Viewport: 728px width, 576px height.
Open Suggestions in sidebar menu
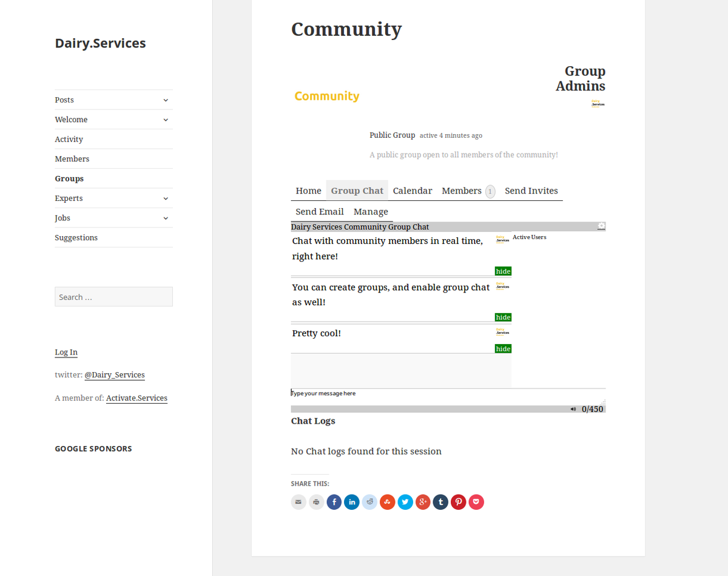[76, 238]
